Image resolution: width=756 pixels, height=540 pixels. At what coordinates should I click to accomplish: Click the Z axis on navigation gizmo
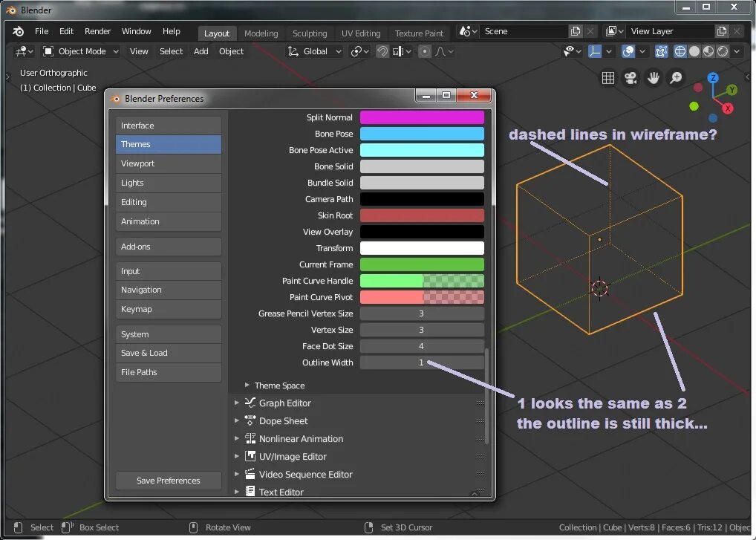tap(713, 78)
